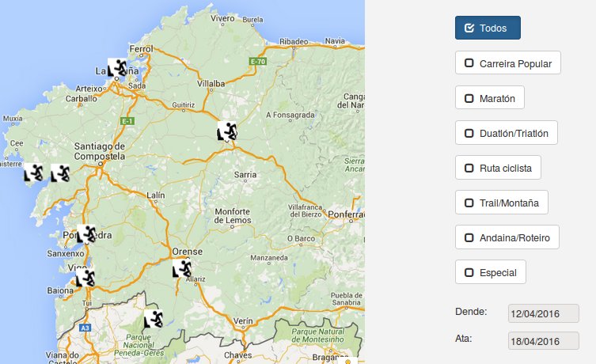This screenshot has height=364, width=596.
Task: Click the Arteixo label on map
Action: coord(89,89)
